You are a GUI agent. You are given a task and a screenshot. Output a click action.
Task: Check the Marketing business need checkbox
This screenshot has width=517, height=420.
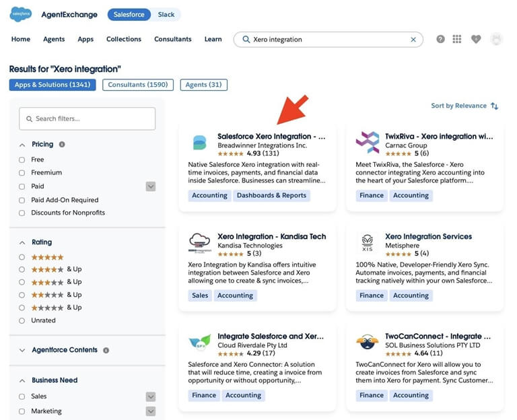pyautogui.click(x=22, y=411)
